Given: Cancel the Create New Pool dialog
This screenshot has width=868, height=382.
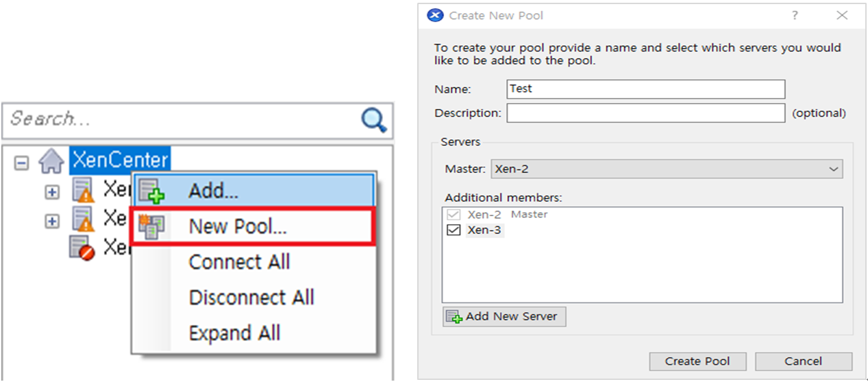Looking at the screenshot, I should (803, 361).
